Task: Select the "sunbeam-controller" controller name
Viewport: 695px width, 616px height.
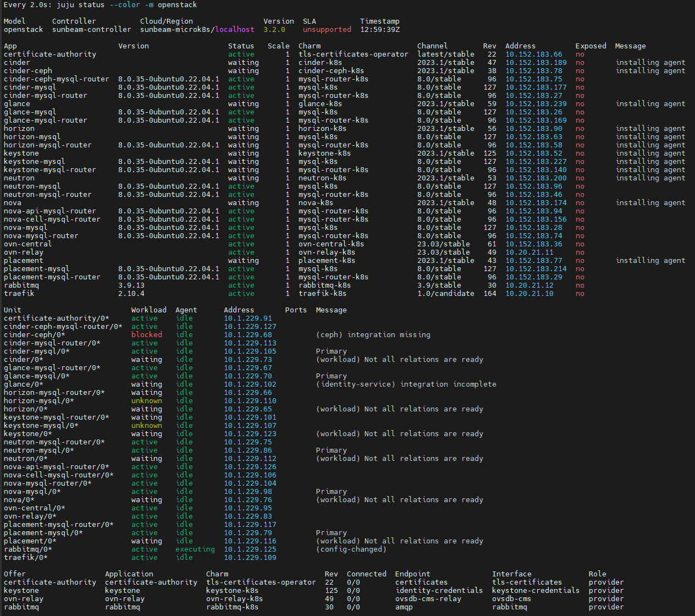Action: [x=91, y=30]
